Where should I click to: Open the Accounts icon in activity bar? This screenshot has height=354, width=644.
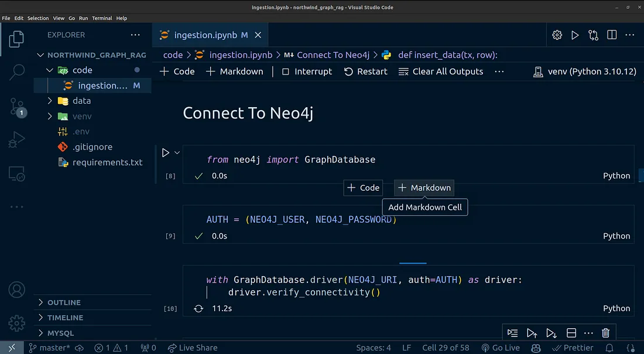16,290
